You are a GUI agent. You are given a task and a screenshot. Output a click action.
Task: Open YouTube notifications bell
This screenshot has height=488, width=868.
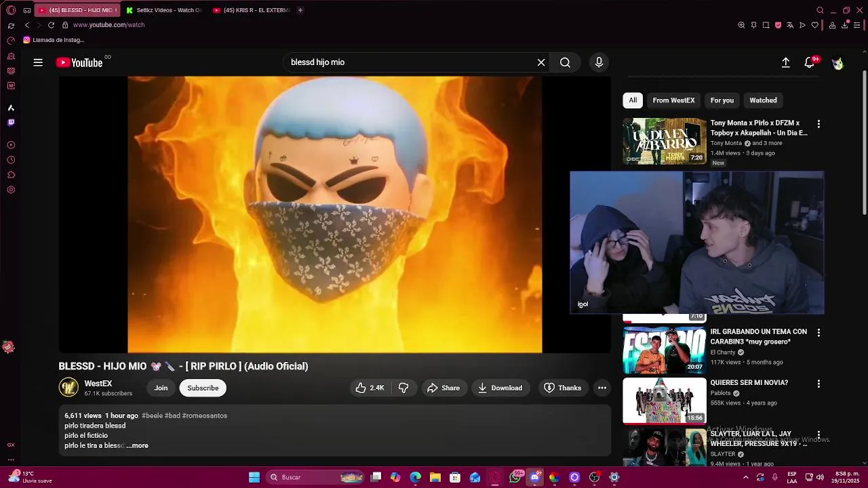tap(810, 62)
